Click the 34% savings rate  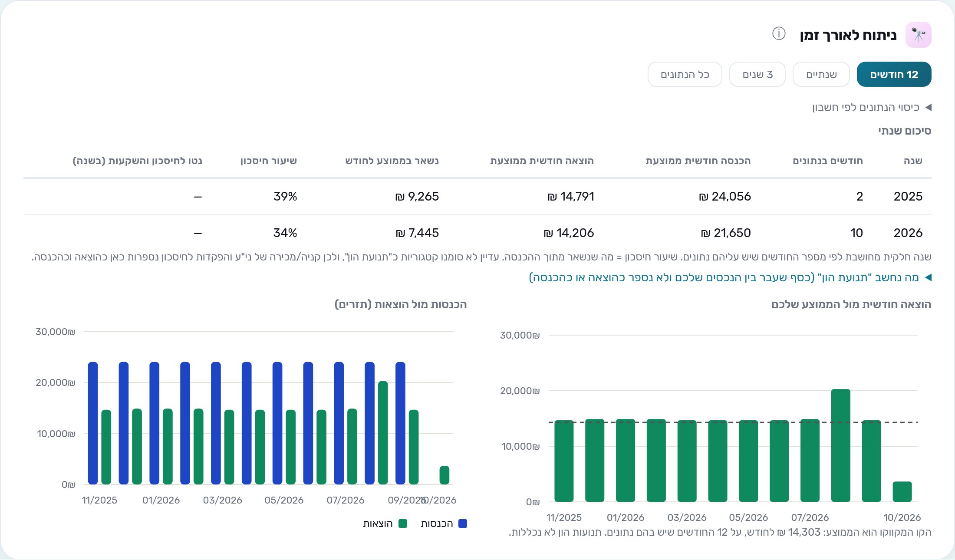coord(285,233)
